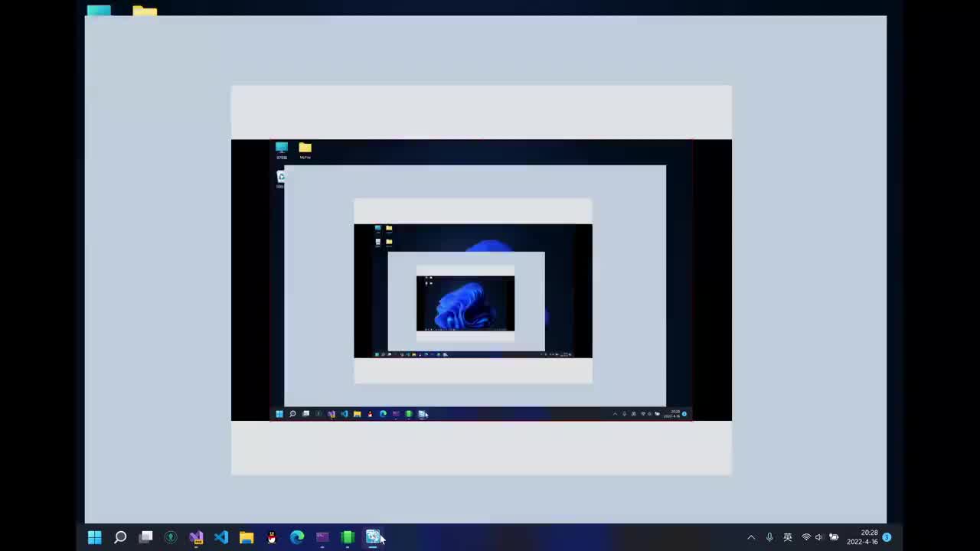The width and height of the screenshot is (980, 551).
Task: Switch to the purple window app on taskbar
Action: pos(322,537)
